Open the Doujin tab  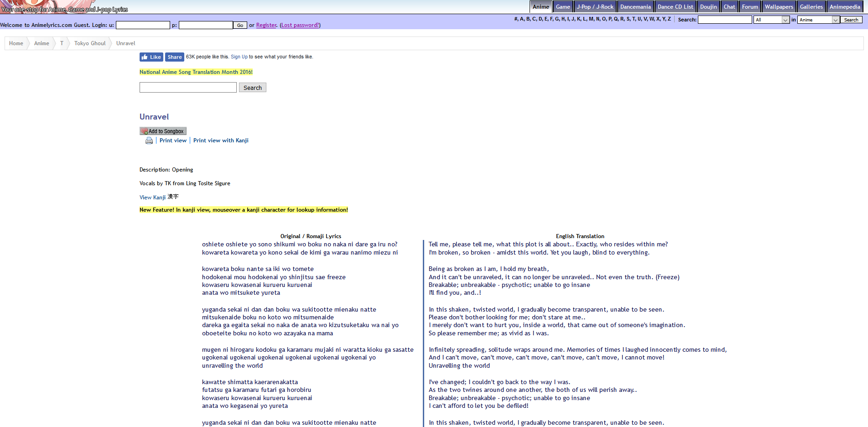coord(708,7)
